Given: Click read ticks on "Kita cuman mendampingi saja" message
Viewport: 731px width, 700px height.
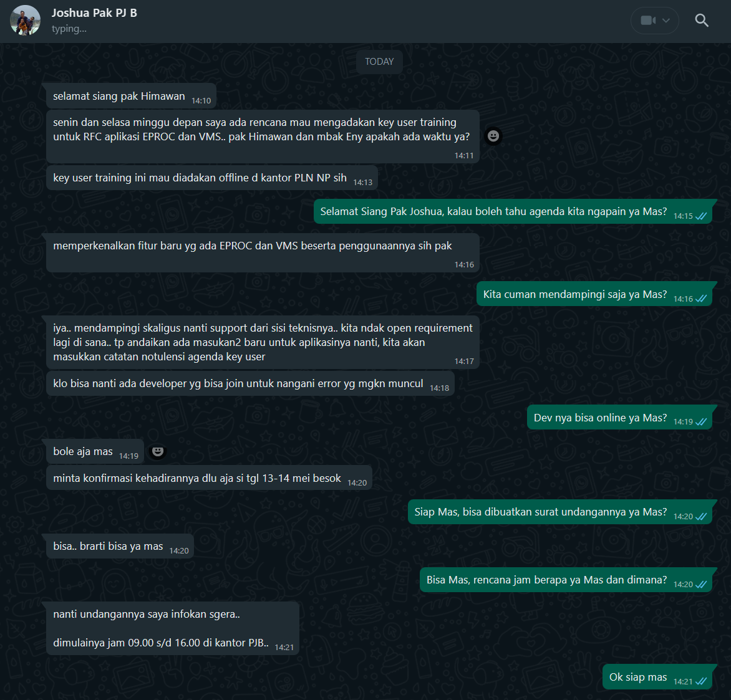Looking at the screenshot, I should point(700,299).
